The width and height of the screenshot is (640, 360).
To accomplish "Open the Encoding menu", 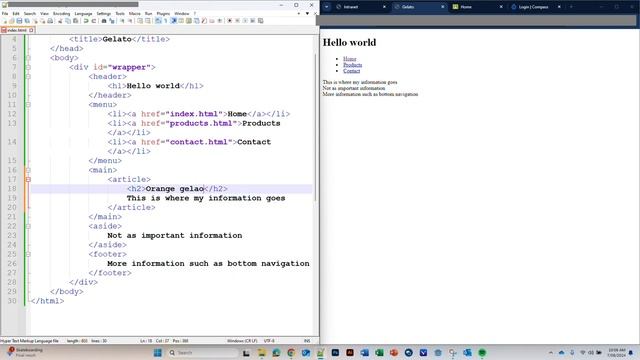I will point(62,13).
